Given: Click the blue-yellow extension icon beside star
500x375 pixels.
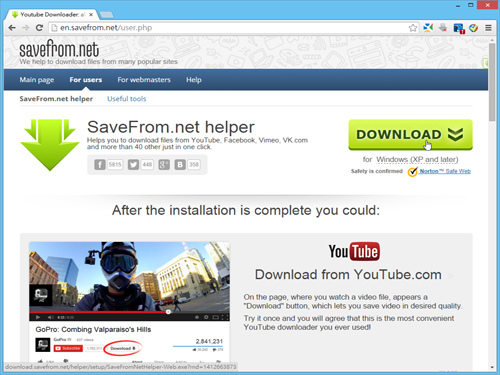Looking at the screenshot, I should [x=428, y=28].
